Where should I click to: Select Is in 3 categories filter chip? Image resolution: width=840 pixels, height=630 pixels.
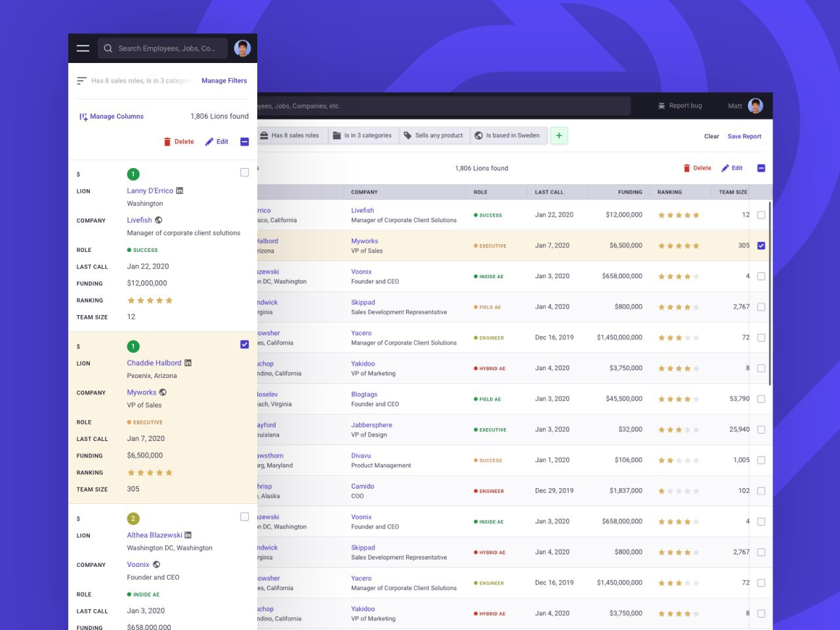click(x=363, y=136)
